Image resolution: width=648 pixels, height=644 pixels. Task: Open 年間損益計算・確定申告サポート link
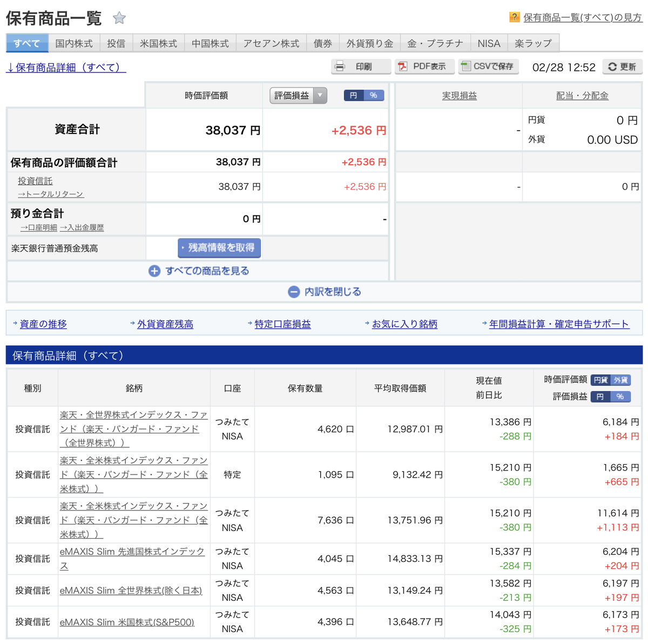pyautogui.click(x=559, y=324)
